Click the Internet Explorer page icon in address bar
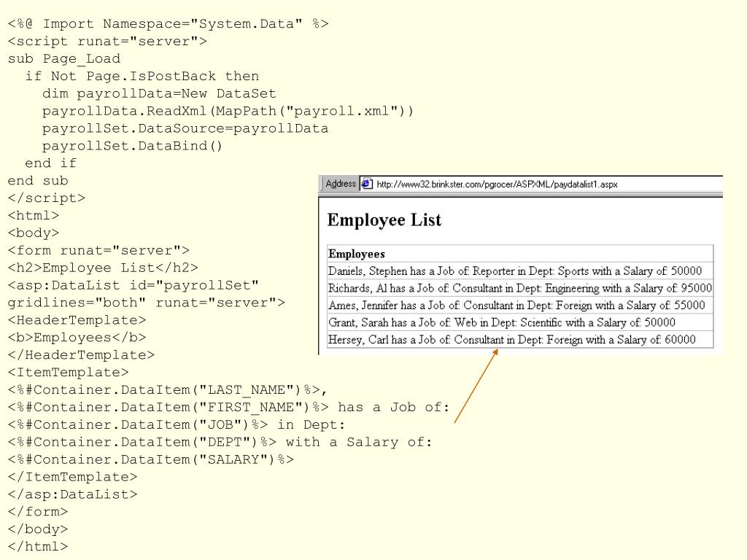Screen dimensions: 747x560 pos(367,184)
